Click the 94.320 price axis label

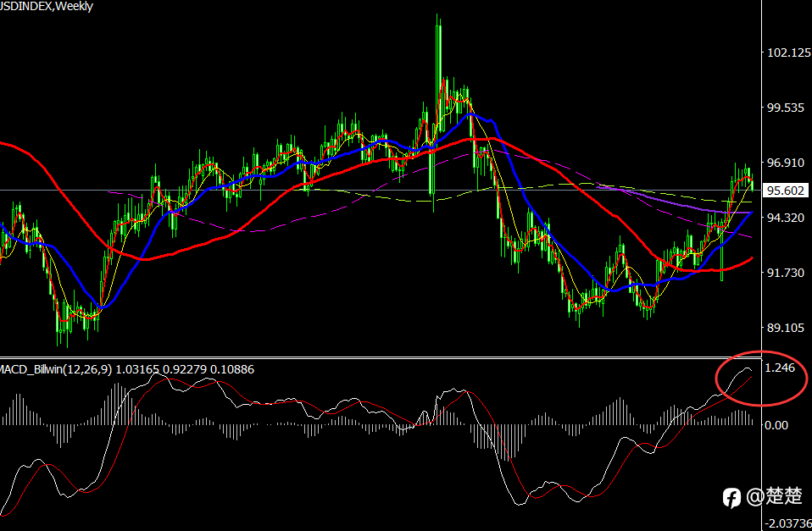[x=786, y=218]
